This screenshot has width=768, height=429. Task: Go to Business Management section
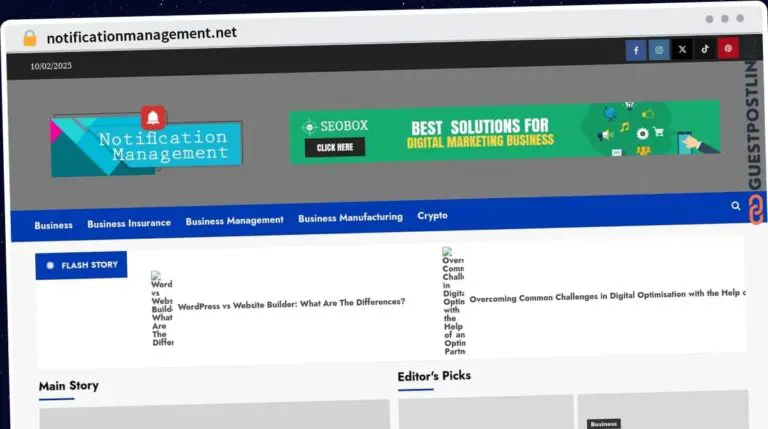pos(234,220)
